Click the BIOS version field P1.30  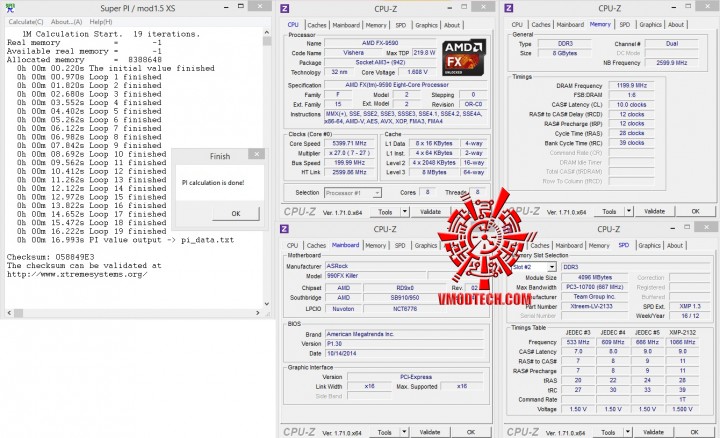[405, 343]
